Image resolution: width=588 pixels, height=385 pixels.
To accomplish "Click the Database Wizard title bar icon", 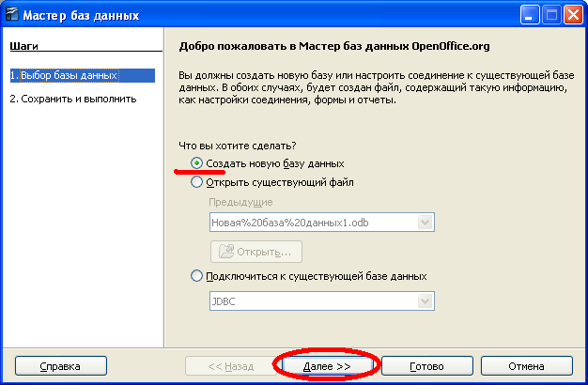I will [11, 15].
